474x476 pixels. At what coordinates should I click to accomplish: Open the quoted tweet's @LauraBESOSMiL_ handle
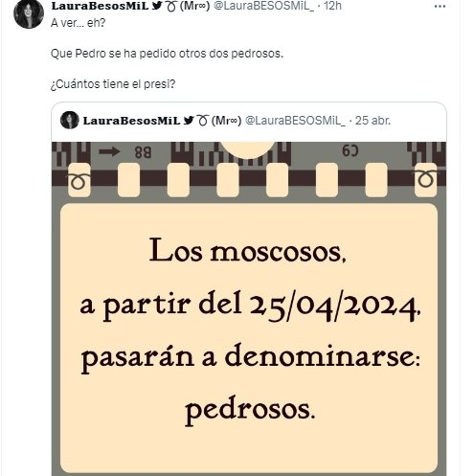(295, 121)
